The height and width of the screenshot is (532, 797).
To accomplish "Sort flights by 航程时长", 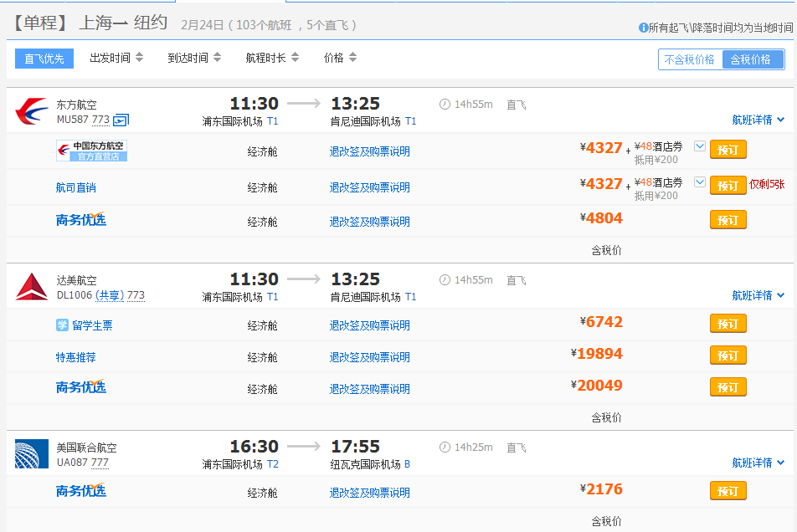I will coord(272,58).
